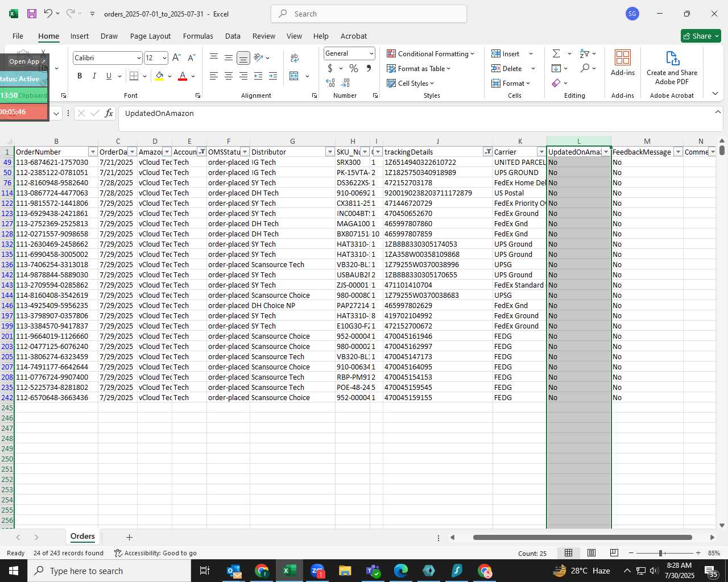
Task: Click the Save icon in title bar
Action: 32,14
